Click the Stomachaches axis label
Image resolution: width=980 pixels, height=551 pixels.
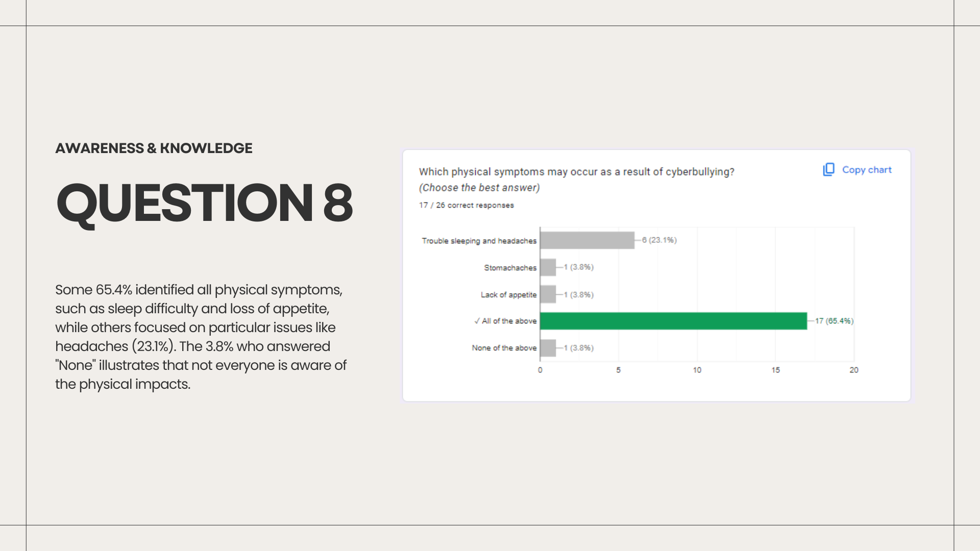[x=510, y=268]
